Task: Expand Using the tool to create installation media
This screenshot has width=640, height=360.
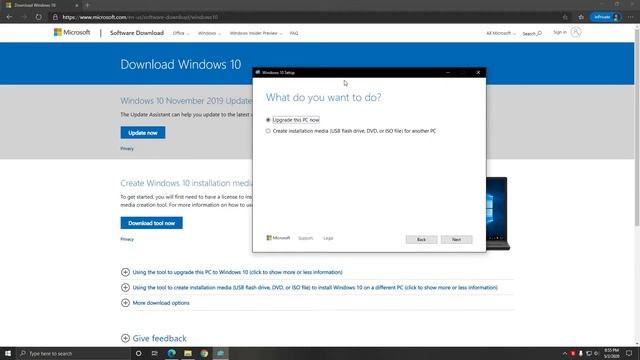Action: point(309,288)
